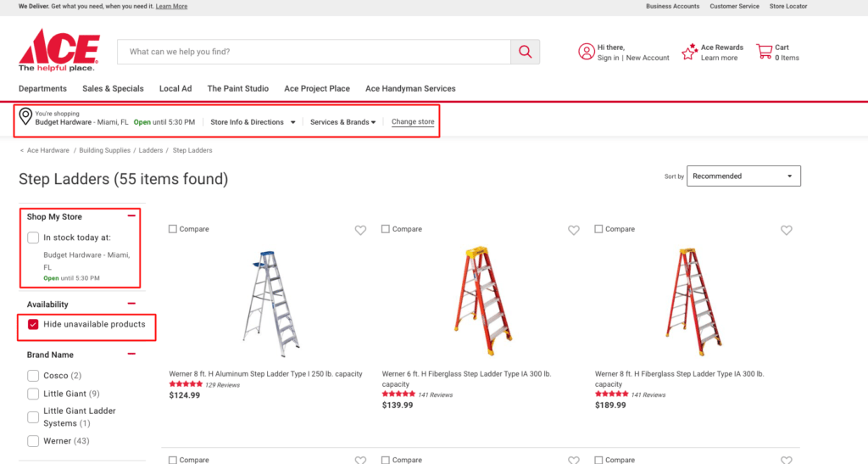868x464 pixels.
Task: Tick Compare for Werner 8 ft. Fiberglass ladder
Action: 598,229
